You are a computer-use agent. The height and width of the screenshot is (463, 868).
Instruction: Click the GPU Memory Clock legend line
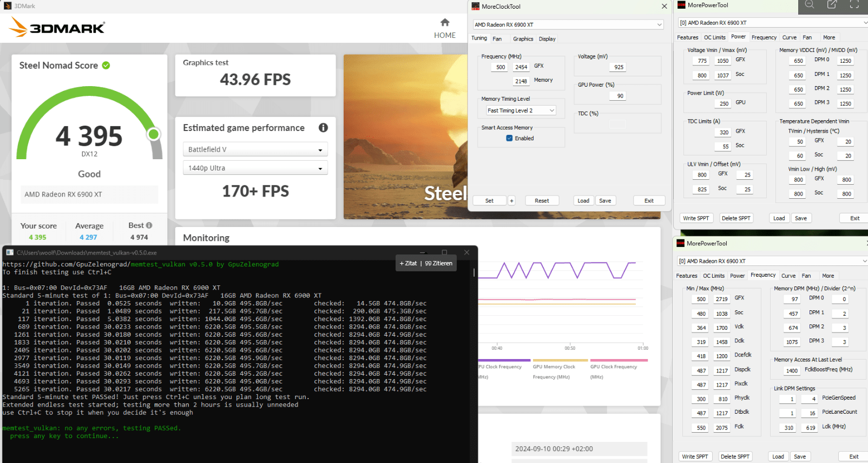tap(560, 360)
